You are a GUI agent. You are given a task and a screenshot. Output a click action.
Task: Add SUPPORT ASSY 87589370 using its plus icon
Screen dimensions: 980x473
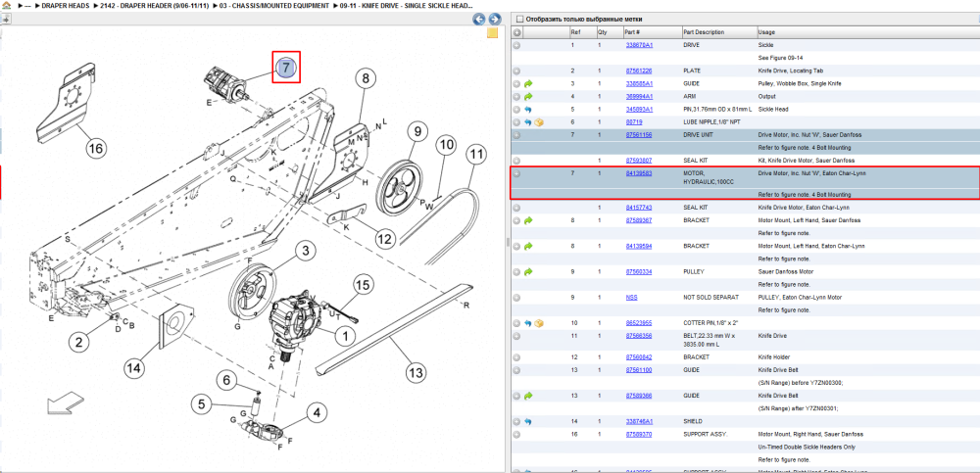coord(516,434)
